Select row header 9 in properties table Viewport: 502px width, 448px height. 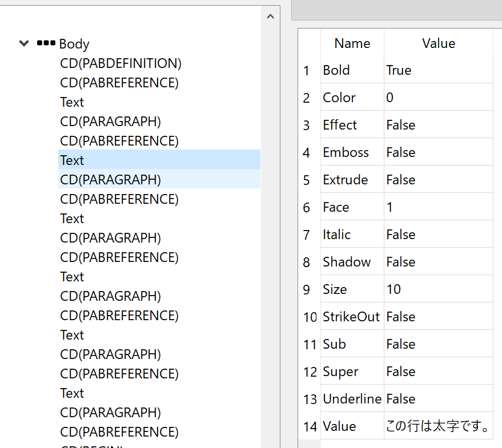(x=310, y=289)
